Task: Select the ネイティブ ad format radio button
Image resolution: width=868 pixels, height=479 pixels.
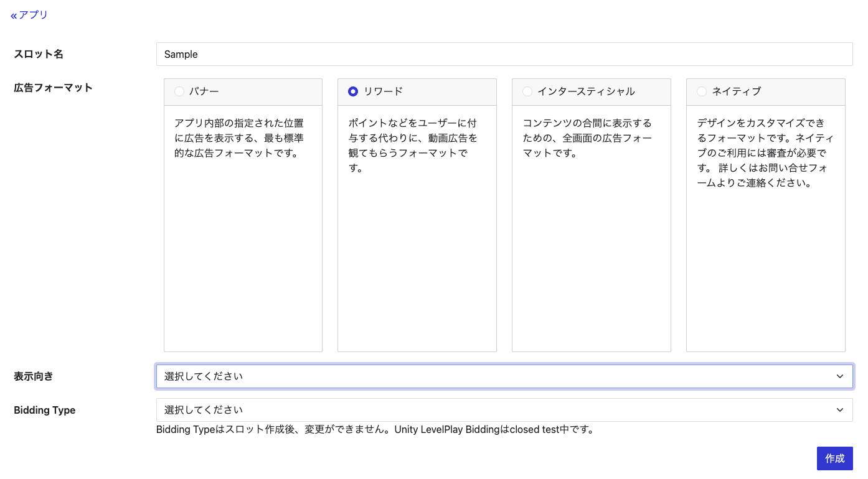Action: 702,91
